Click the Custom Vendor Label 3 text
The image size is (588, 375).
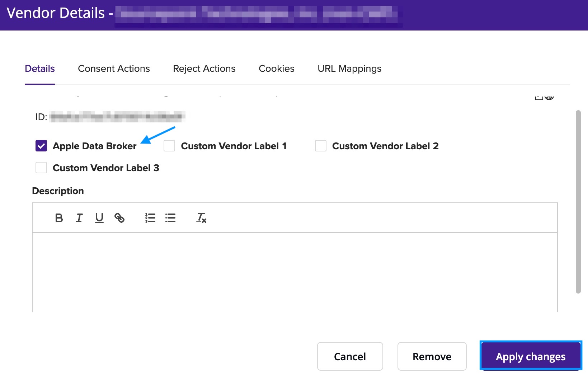pyautogui.click(x=106, y=168)
